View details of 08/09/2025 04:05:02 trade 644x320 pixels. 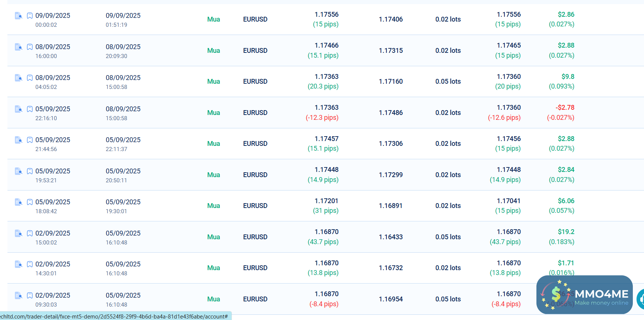pos(18,78)
